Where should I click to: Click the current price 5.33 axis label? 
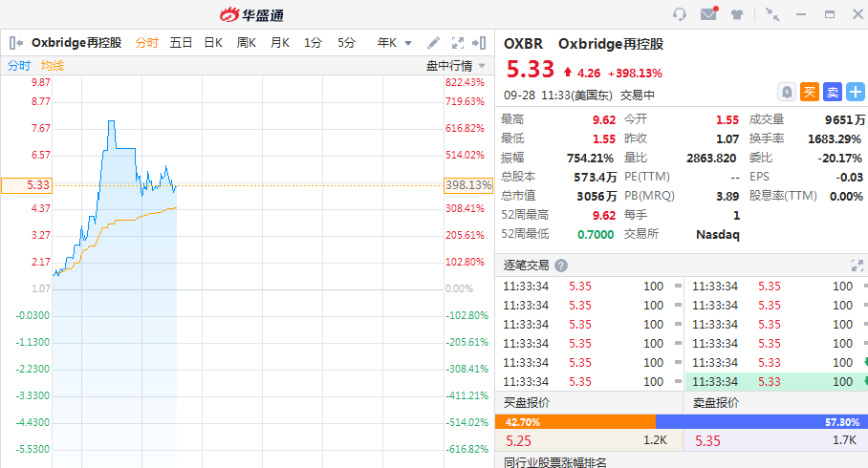click(27, 185)
